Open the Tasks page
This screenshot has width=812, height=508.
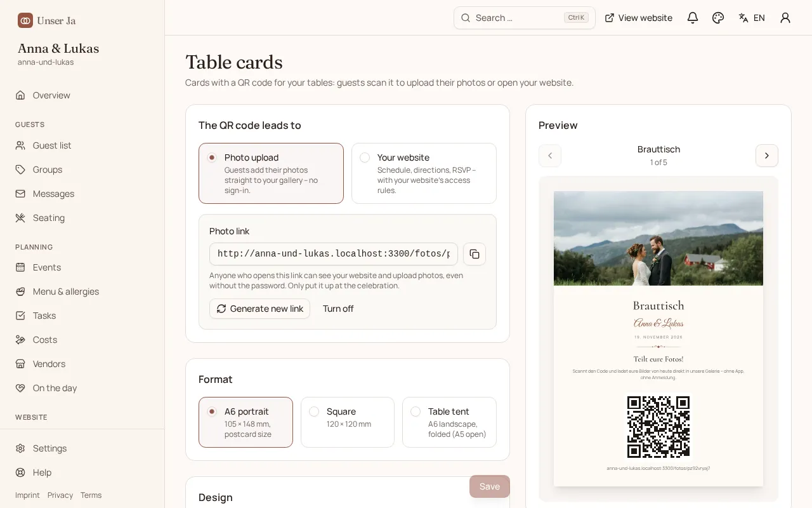point(82,316)
